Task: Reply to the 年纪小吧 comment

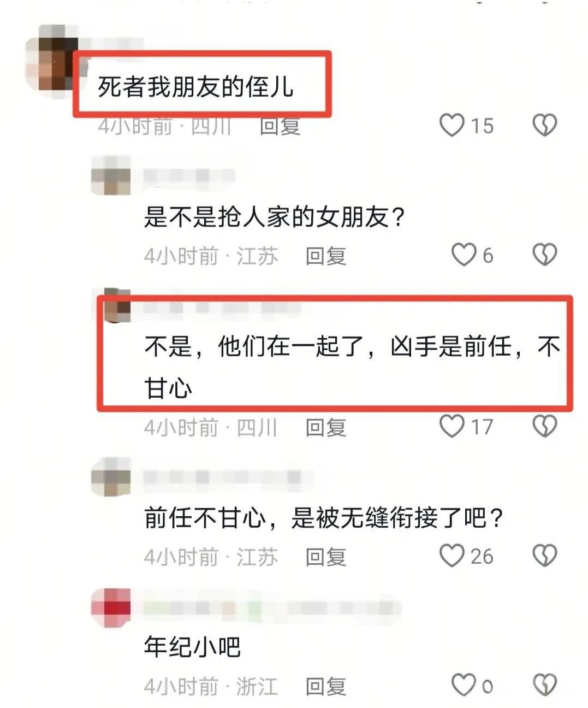Action: click(326, 686)
